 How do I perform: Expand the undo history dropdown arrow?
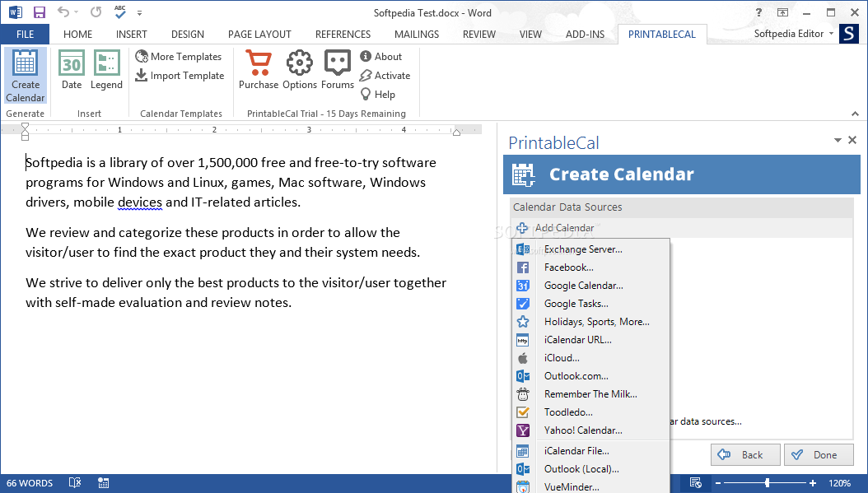pos(76,12)
